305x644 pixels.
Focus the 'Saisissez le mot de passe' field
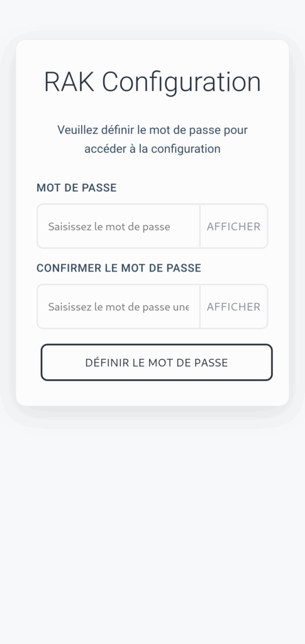click(x=119, y=226)
